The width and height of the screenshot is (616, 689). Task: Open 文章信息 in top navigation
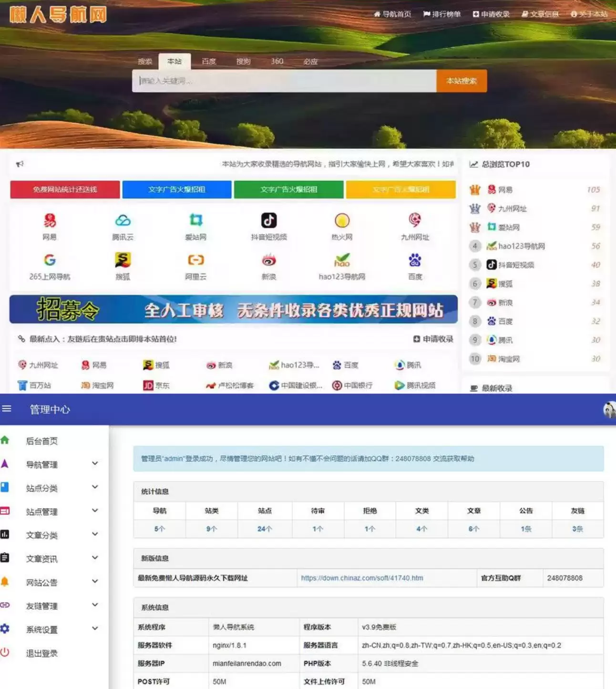[x=540, y=14]
